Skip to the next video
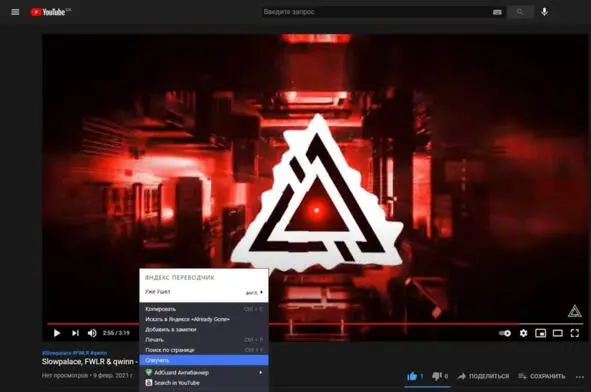591x392 pixels. pos(75,333)
